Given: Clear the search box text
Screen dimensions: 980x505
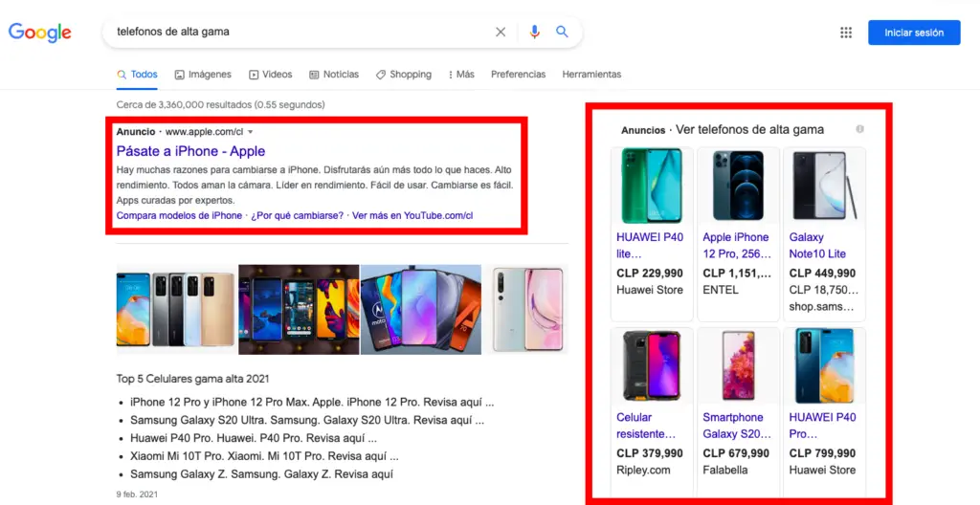Looking at the screenshot, I should click(x=501, y=33).
